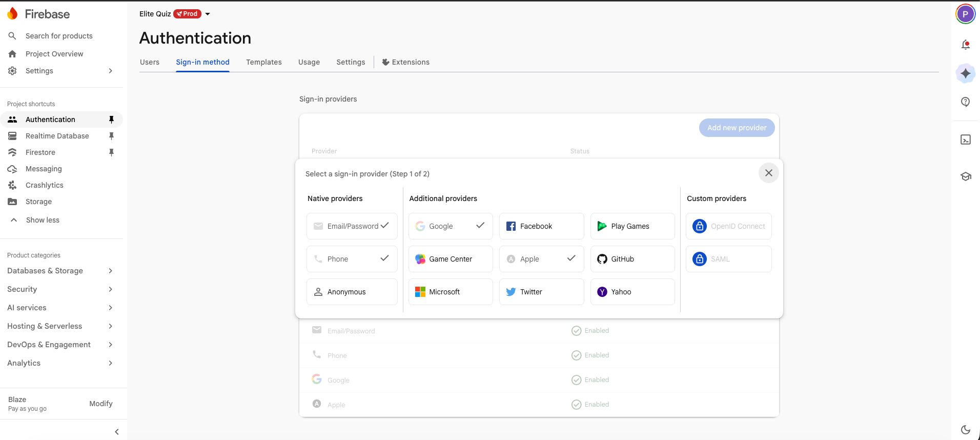Click the Firestore icon
Viewport: 980px width, 440px height.
click(x=12, y=152)
